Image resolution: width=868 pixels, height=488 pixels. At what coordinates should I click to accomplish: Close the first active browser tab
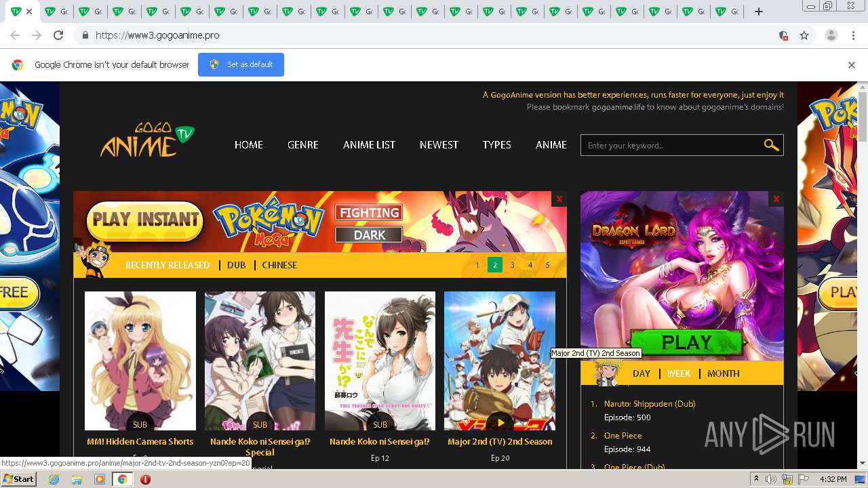click(x=29, y=12)
